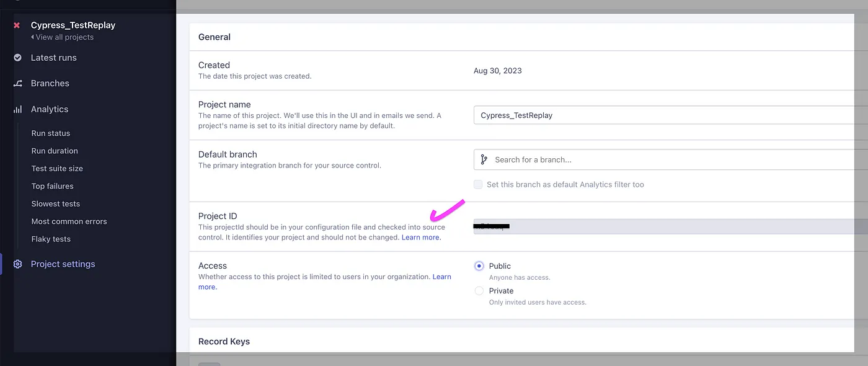
Task: Check Set this branch as default Analytics filter
Action: click(478, 184)
